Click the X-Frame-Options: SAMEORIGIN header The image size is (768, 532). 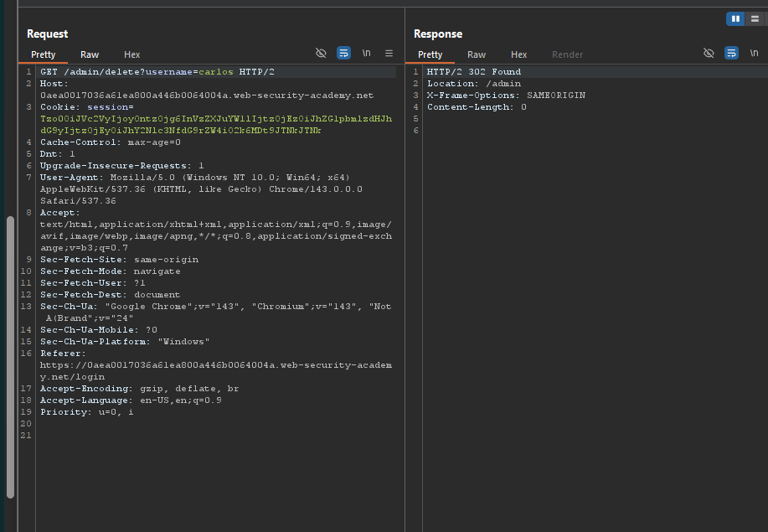click(507, 96)
